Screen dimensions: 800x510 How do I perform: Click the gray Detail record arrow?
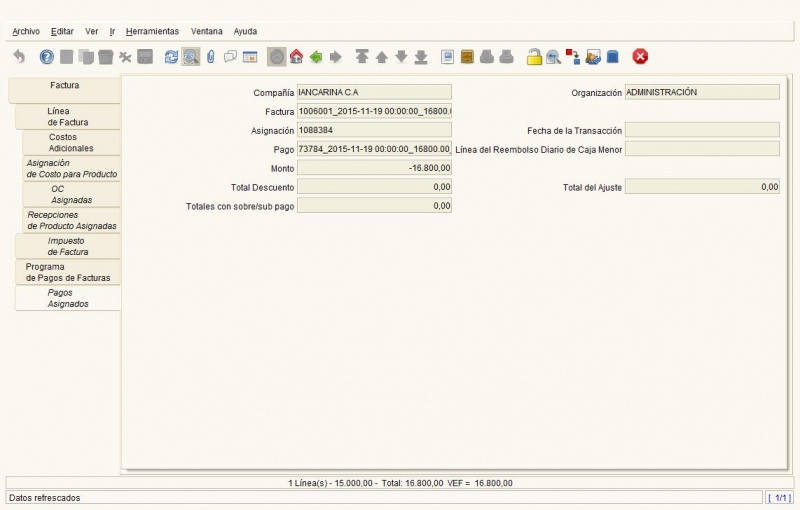tap(335, 57)
